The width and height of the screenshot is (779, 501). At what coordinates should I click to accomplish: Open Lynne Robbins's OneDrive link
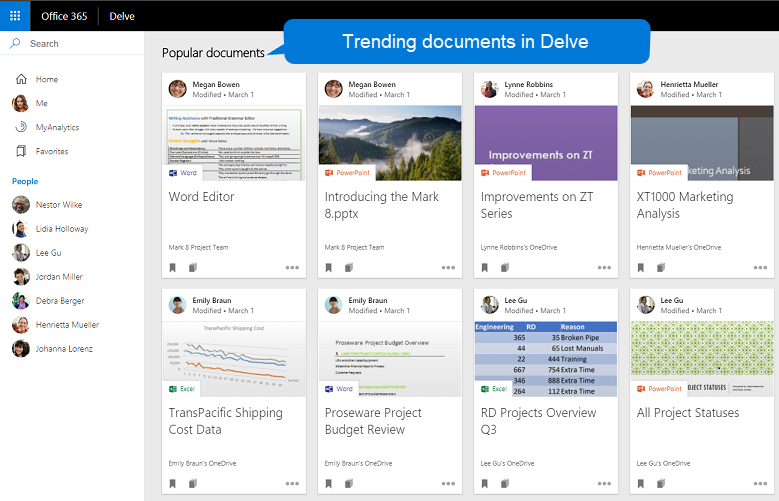pos(519,247)
